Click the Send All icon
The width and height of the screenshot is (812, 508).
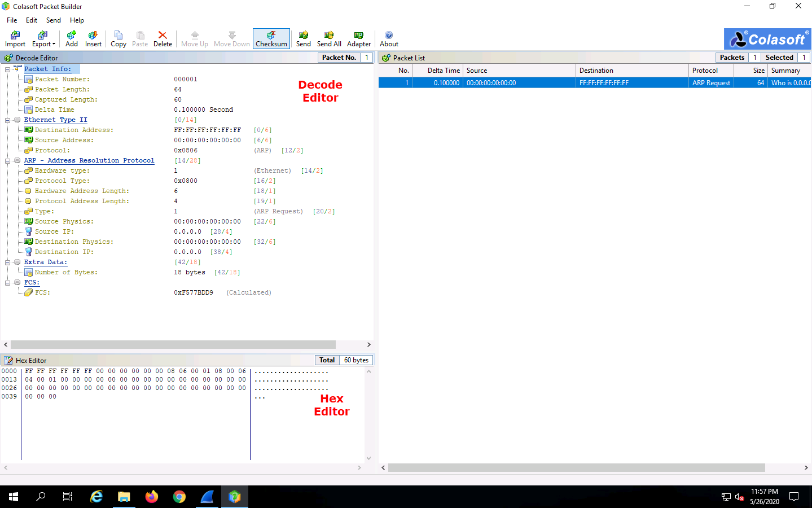(x=329, y=39)
